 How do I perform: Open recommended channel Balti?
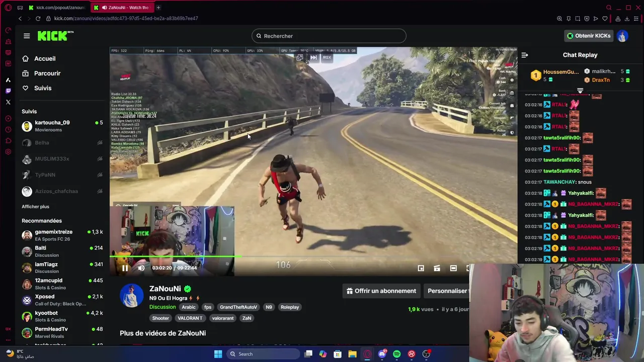(x=62, y=251)
